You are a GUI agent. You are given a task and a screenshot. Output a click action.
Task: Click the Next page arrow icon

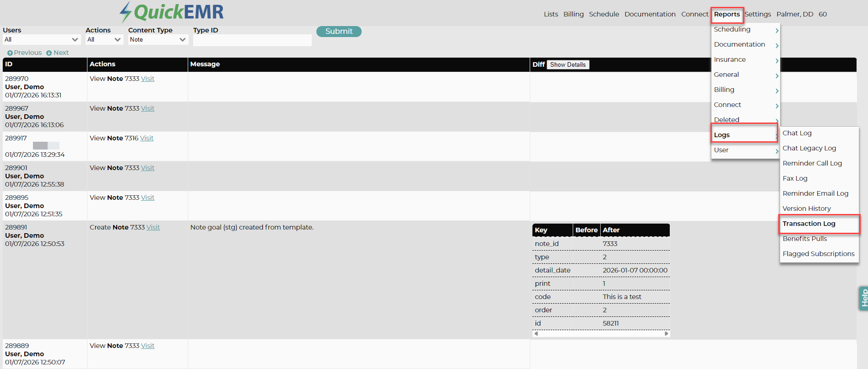click(49, 53)
